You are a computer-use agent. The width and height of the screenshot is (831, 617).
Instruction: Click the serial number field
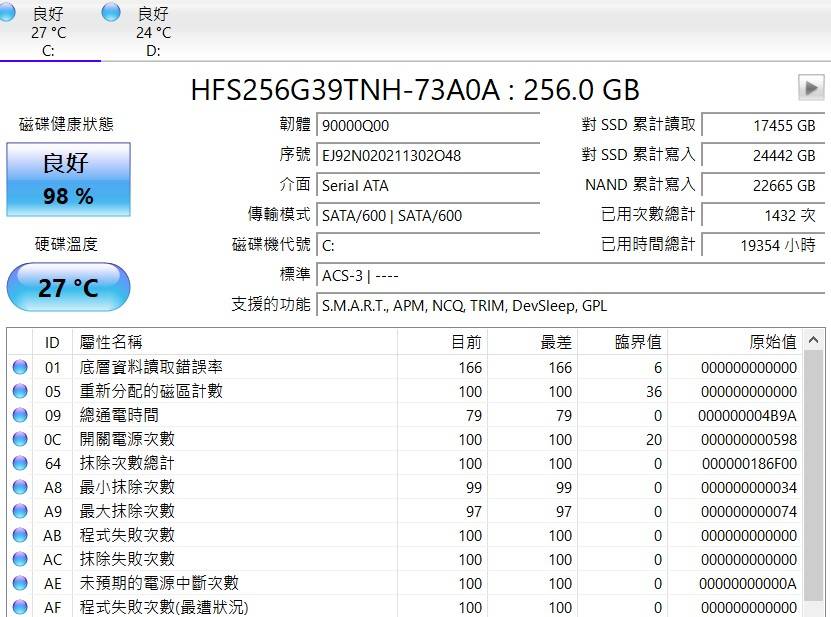pos(427,156)
